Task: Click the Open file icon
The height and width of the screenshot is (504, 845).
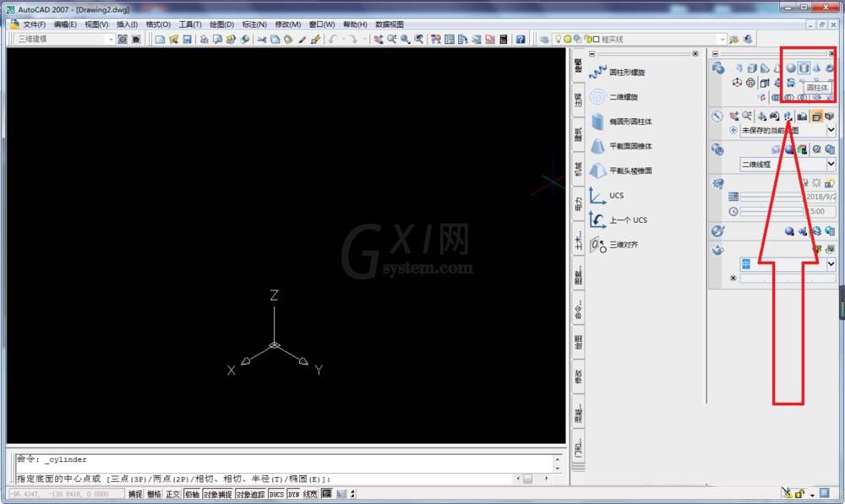Action: pos(173,40)
